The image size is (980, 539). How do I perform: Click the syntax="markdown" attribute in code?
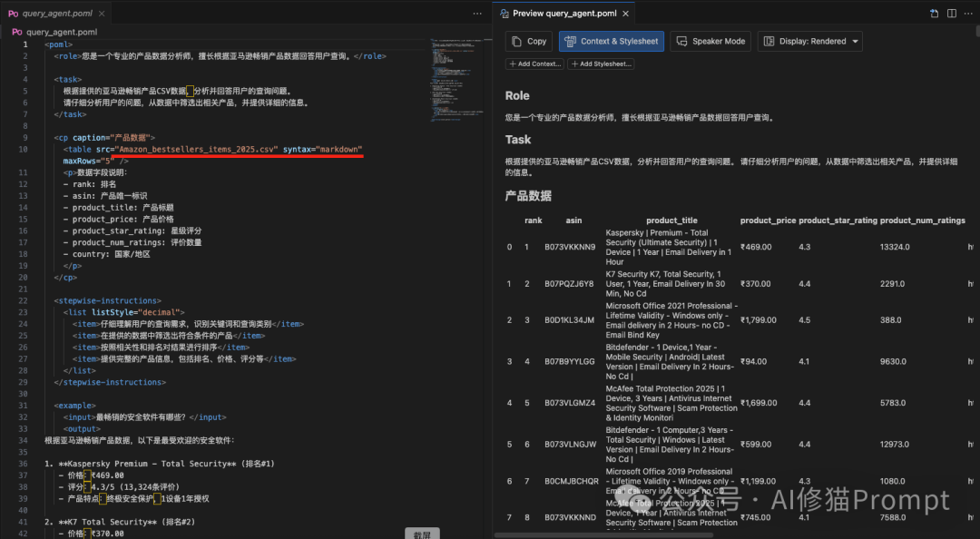pos(322,150)
